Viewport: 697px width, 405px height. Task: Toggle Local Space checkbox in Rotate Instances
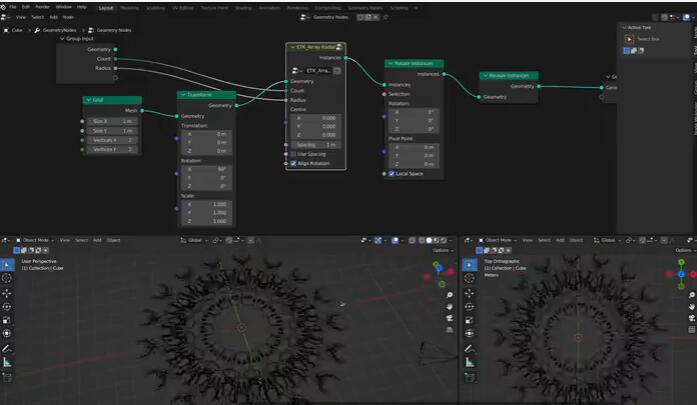pos(392,174)
